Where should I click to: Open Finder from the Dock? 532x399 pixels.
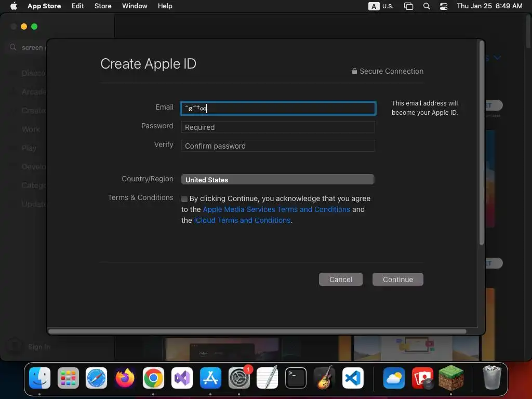click(39, 378)
